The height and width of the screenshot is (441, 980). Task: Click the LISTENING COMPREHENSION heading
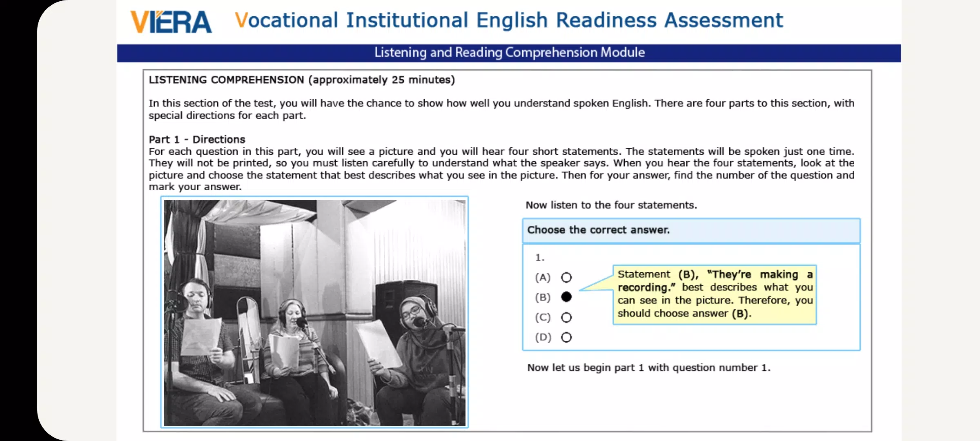pos(301,80)
